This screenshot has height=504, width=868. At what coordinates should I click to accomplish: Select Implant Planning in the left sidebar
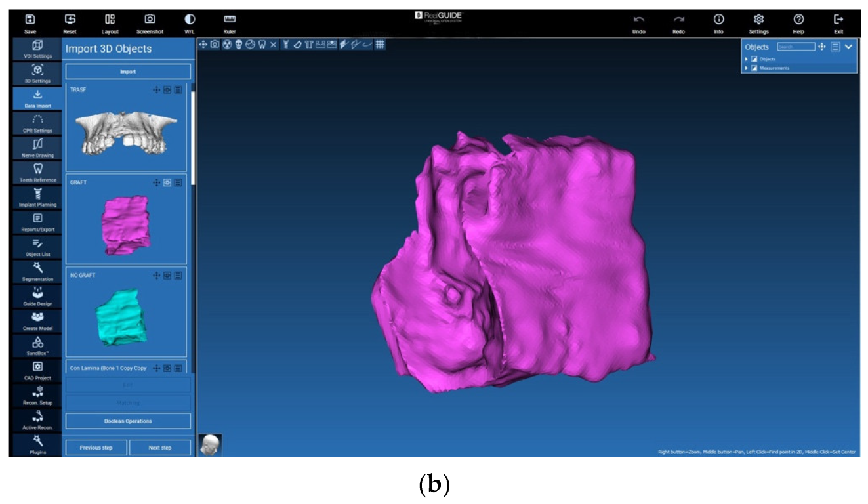click(37, 196)
